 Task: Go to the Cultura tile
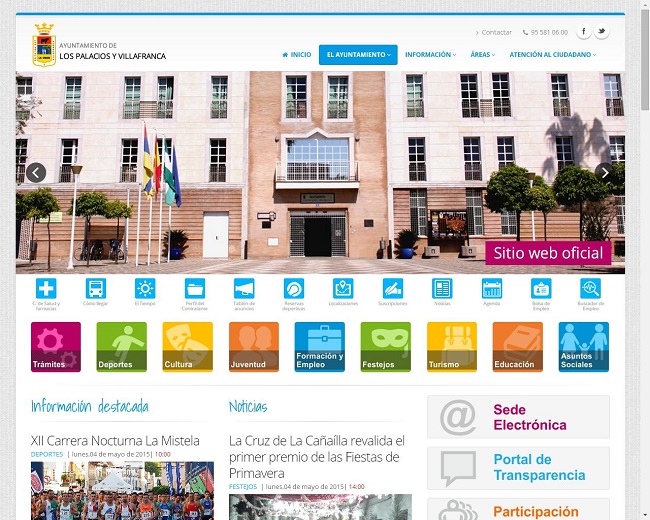[x=188, y=347]
